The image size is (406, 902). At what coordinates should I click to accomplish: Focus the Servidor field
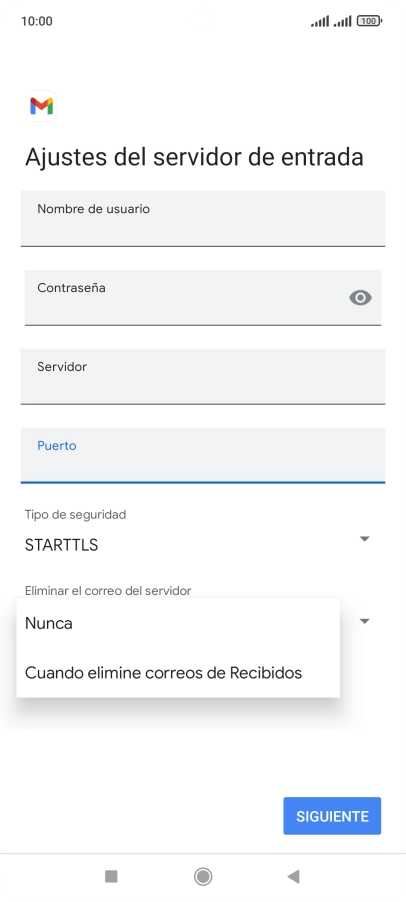203,376
